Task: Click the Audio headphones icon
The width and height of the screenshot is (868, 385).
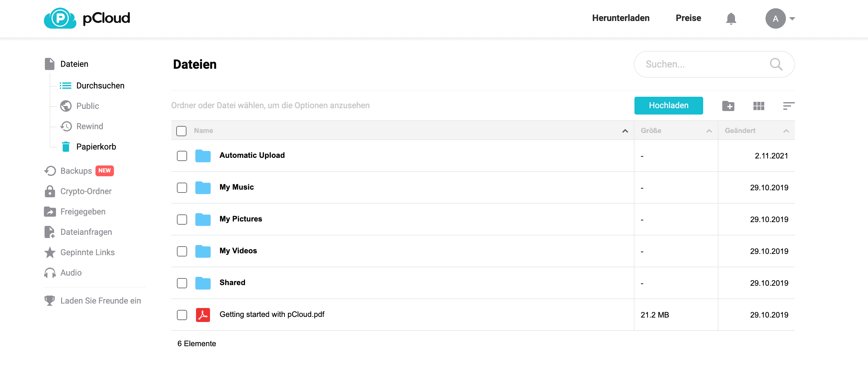Action: click(50, 272)
